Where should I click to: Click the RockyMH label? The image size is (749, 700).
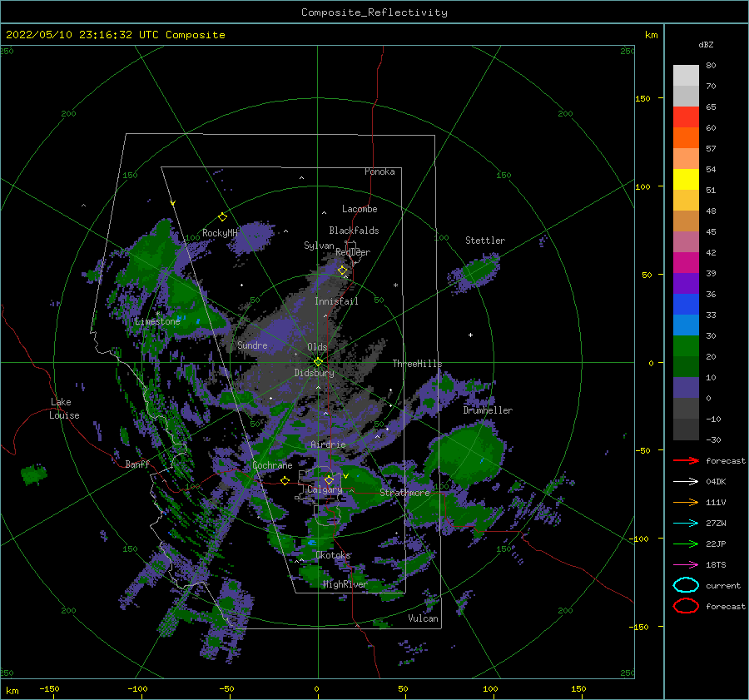tap(220, 233)
